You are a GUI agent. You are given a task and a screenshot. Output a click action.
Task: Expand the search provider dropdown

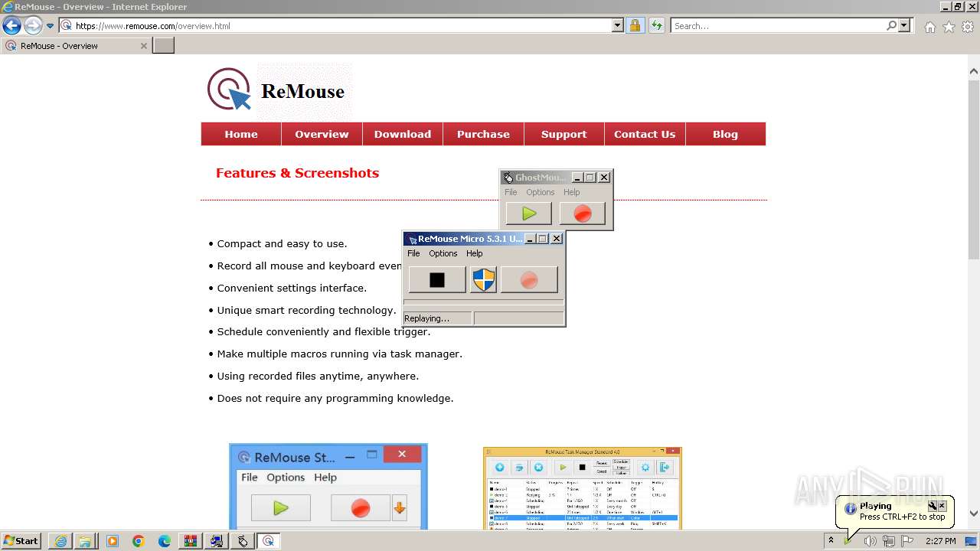904,25
